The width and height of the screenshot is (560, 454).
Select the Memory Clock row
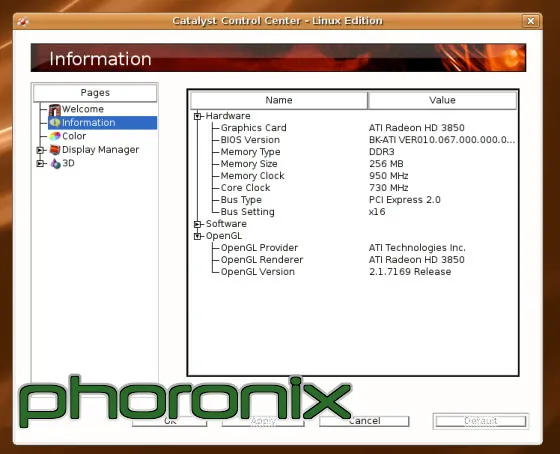[252, 176]
